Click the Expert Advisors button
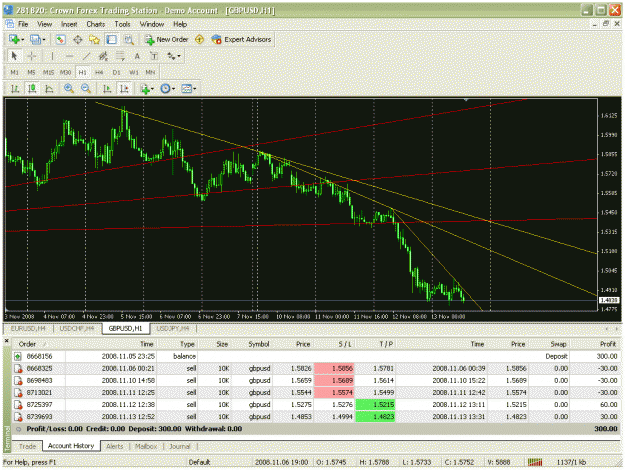Screen dimensions: 625x470 242,39
